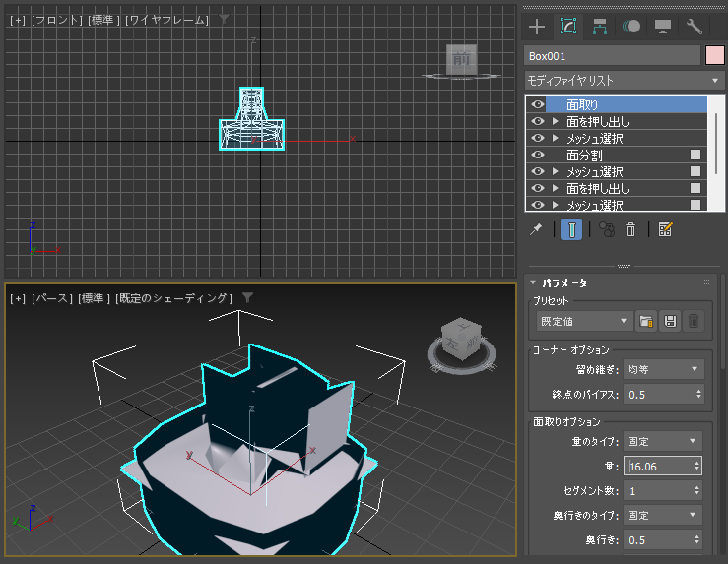Viewport: 728px width, 564px height.
Task: Expand the メッシュ選択 modifier above 面分割
Action: point(555,138)
